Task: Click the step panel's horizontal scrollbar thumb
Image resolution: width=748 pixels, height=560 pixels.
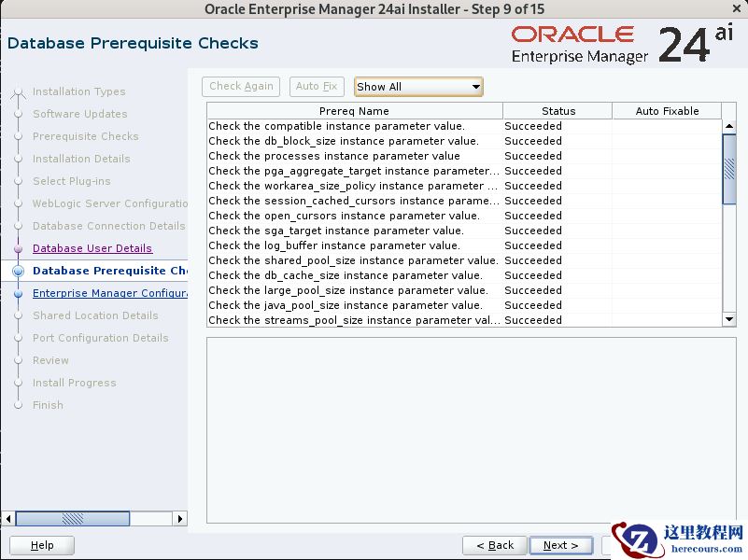Action: [x=73, y=519]
